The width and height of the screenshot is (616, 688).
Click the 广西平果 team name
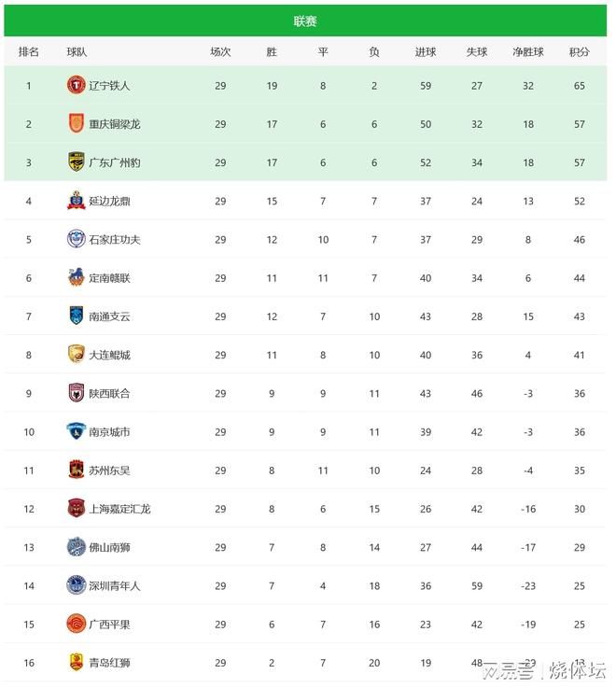coord(109,625)
